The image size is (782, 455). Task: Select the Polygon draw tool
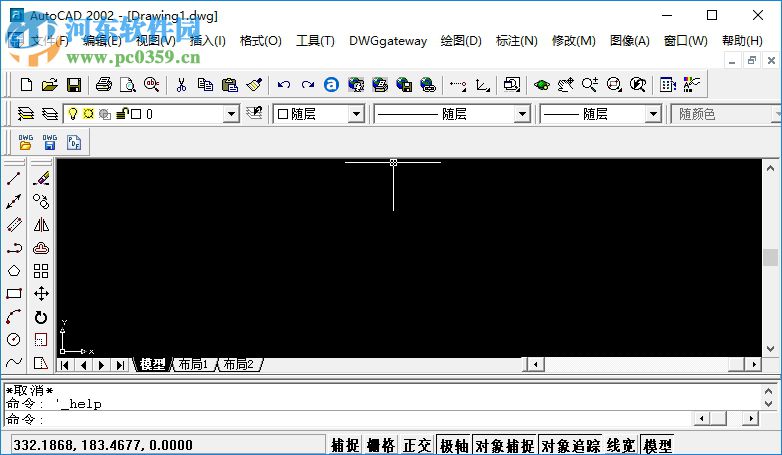click(14, 271)
